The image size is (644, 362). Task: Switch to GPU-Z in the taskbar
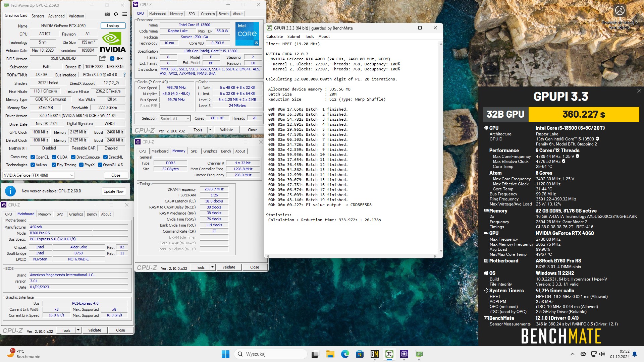click(x=419, y=354)
